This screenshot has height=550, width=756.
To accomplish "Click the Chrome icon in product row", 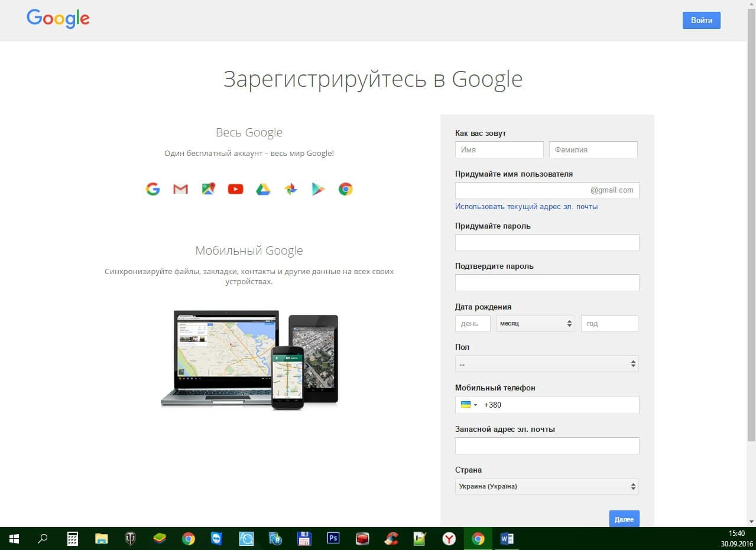I will 345,188.
